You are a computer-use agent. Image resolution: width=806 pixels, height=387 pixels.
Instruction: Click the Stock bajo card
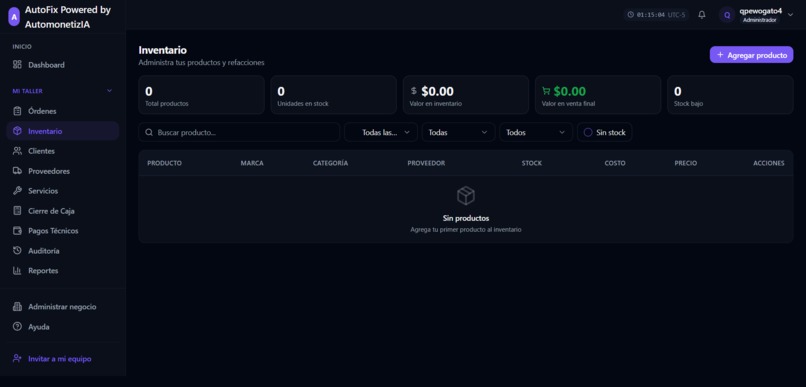click(730, 95)
